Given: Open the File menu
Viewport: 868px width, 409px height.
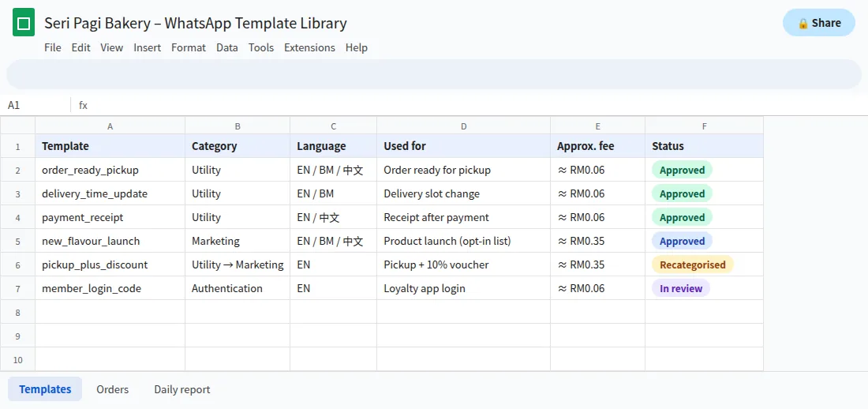Looking at the screenshot, I should (53, 47).
